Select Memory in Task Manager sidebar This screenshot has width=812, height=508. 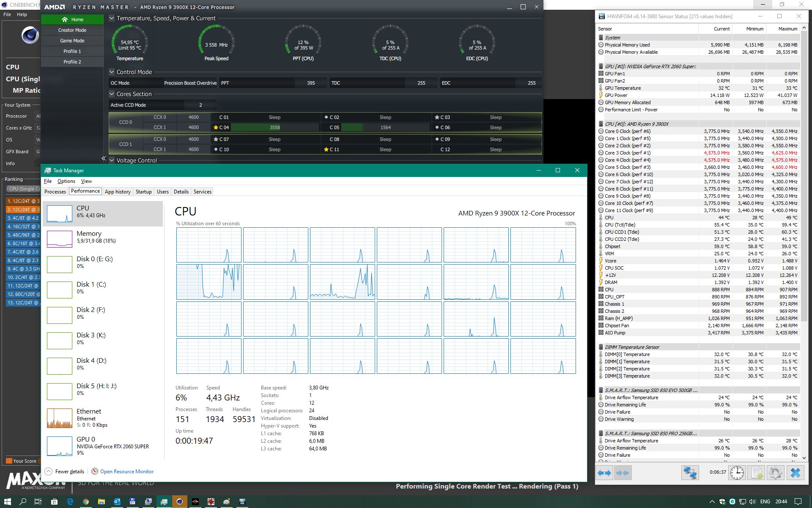point(103,239)
